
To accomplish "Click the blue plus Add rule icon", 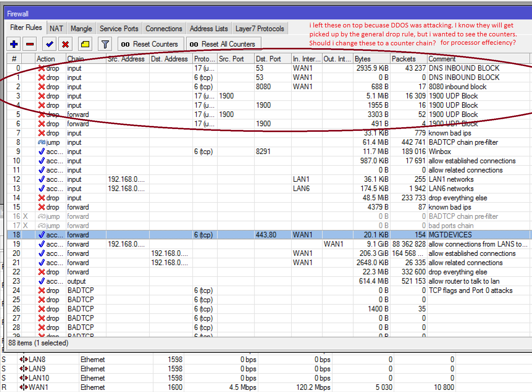I will coord(14,44).
